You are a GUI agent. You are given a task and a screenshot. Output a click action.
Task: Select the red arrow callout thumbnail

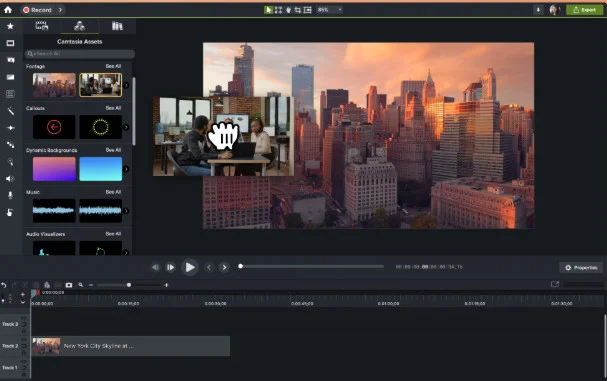[x=54, y=127]
